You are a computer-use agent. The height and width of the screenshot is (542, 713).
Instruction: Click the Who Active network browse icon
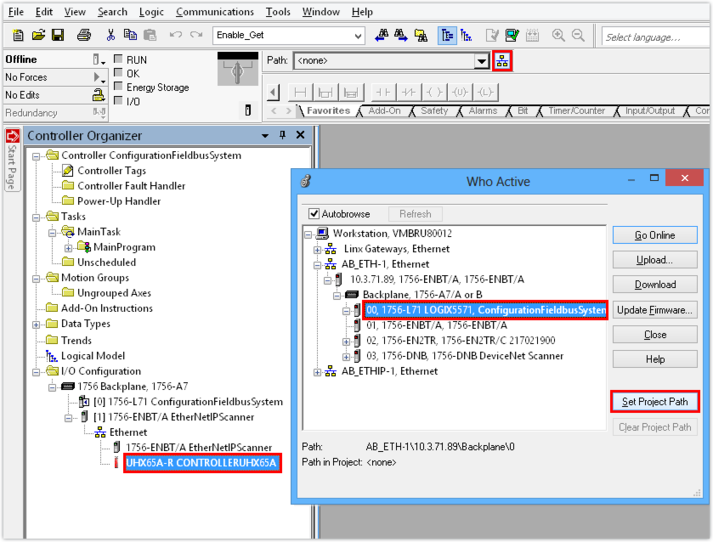502,61
